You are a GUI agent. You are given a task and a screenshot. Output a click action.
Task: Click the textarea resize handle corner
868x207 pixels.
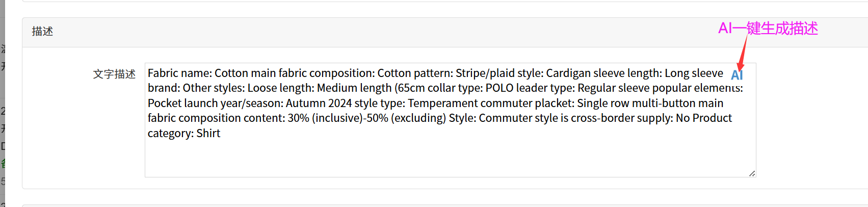click(752, 173)
